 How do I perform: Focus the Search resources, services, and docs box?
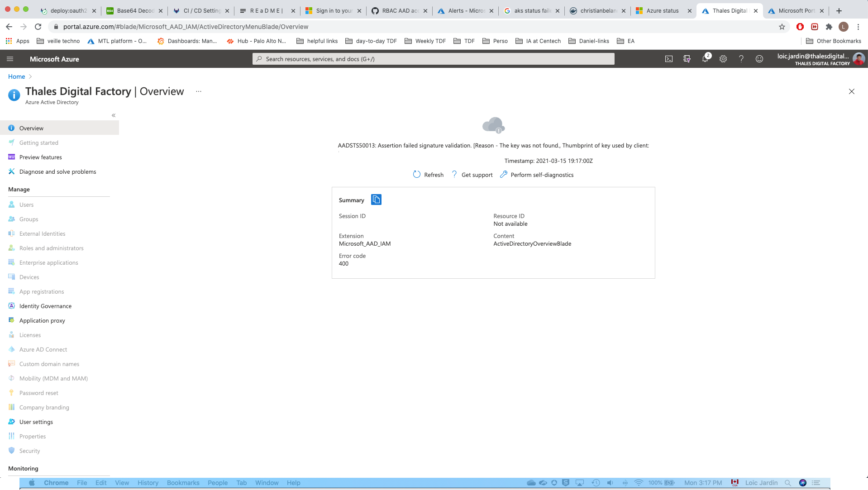click(433, 59)
